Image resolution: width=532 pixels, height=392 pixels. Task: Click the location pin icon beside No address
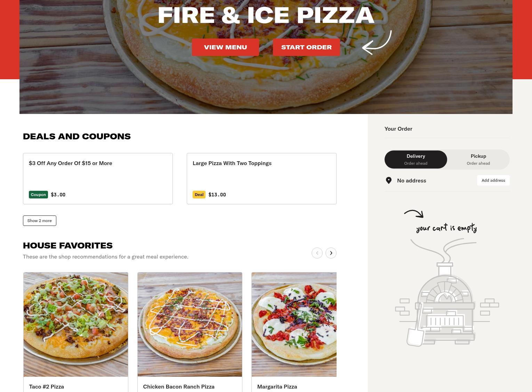click(389, 180)
